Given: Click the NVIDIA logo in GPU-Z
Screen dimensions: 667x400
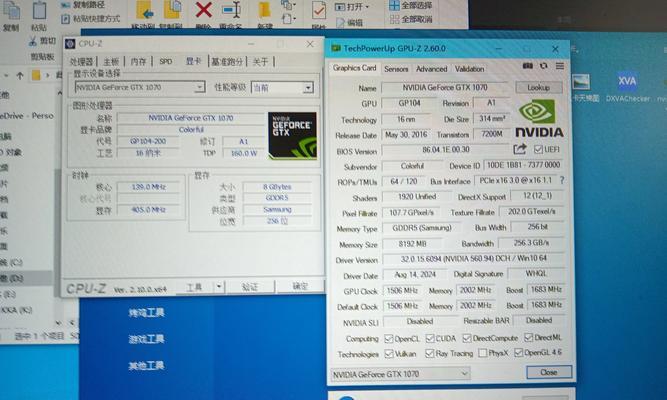Looking at the screenshot, I should pyautogui.click(x=539, y=118).
